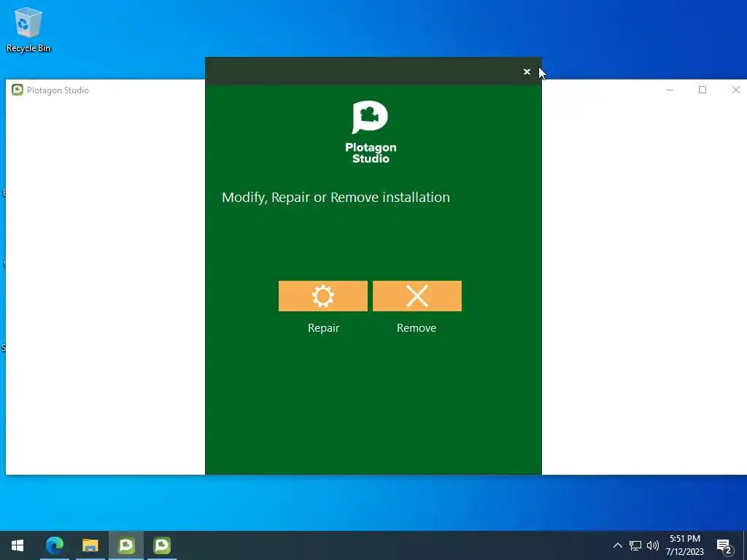This screenshot has height=560, width=747.
Task: Open volume control tray icon
Action: (x=653, y=545)
